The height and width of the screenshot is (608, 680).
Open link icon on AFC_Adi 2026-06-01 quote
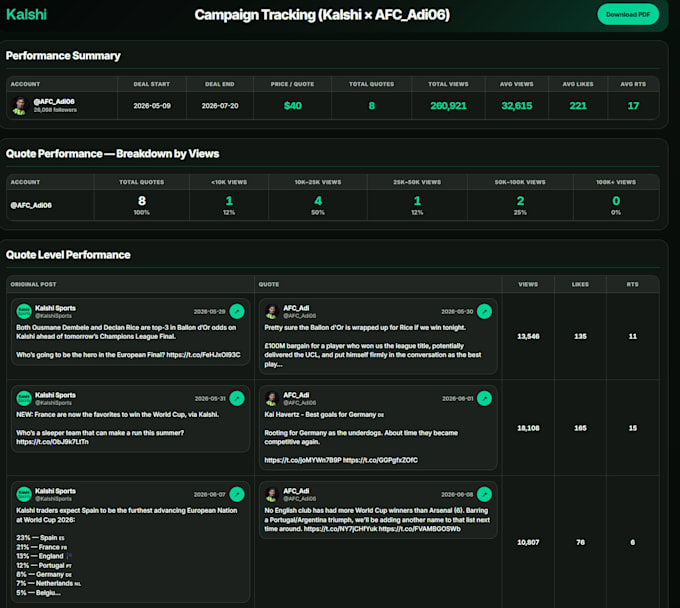tap(484, 399)
